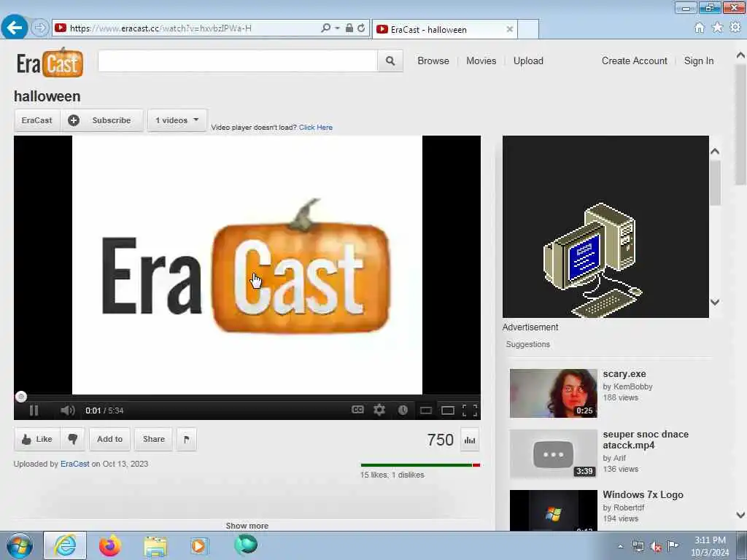Click the video progress scrubber handle
The height and width of the screenshot is (560, 747).
tap(21, 396)
